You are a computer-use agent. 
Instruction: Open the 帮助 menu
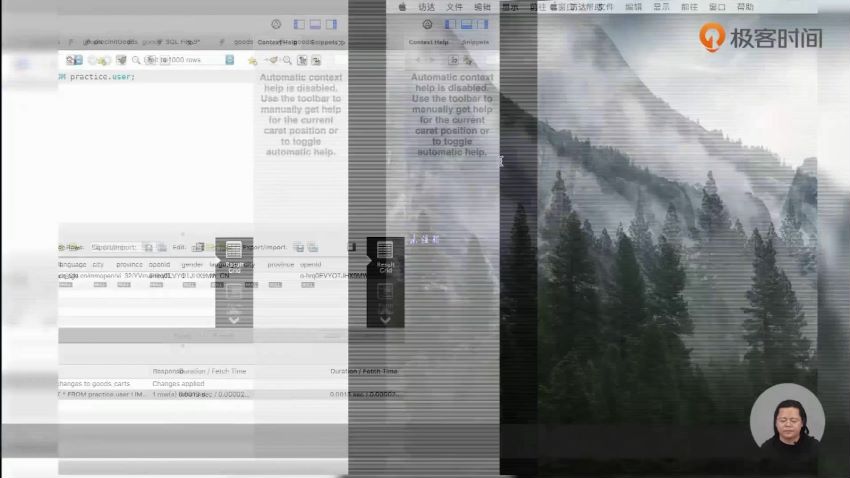tap(745, 7)
